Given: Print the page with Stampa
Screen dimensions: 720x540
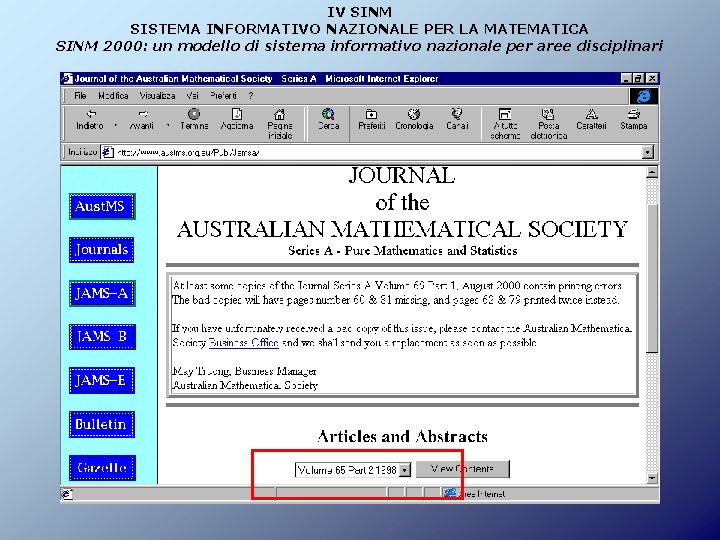Looking at the screenshot, I should point(634,119).
